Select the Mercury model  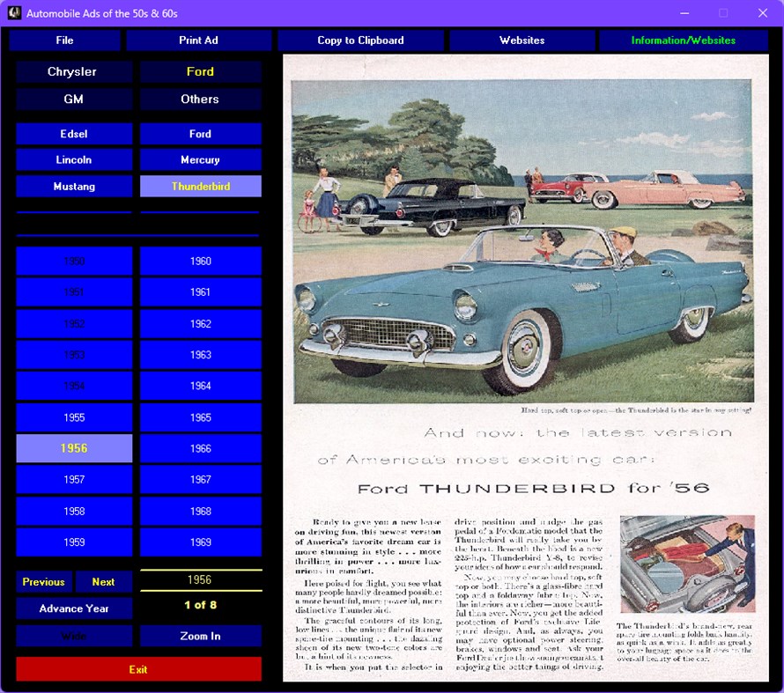[x=200, y=159]
